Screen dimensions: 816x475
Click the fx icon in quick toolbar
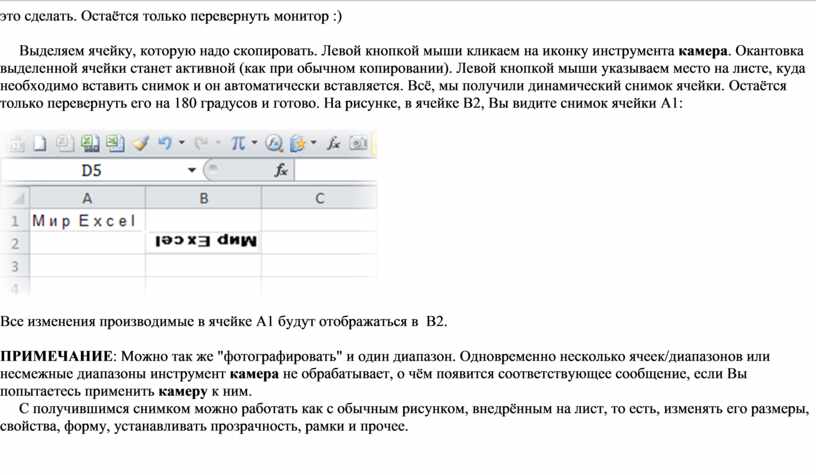(334, 143)
